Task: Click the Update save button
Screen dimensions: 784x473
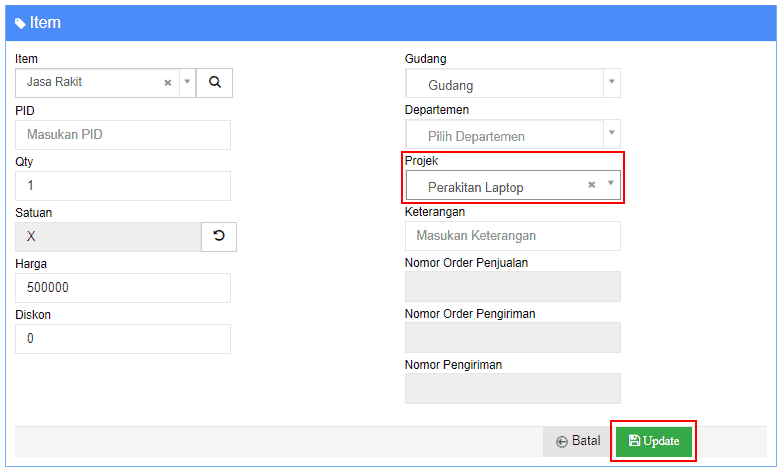Action: point(654,441)
